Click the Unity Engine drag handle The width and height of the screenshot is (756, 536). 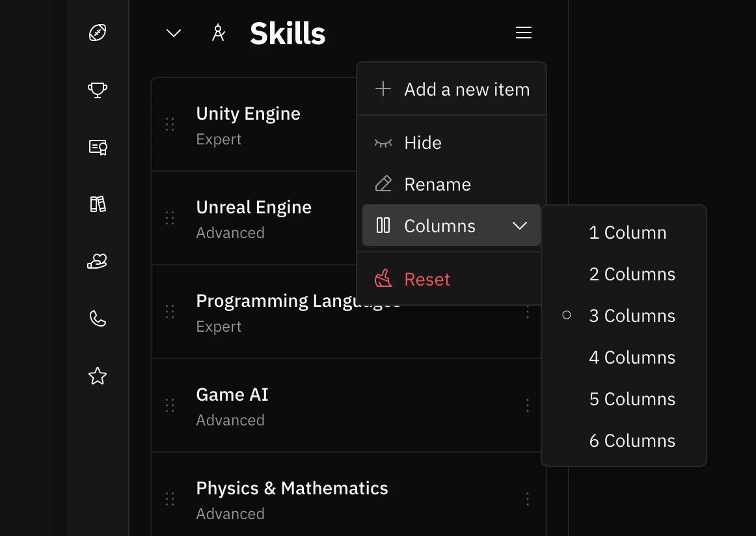170,124
